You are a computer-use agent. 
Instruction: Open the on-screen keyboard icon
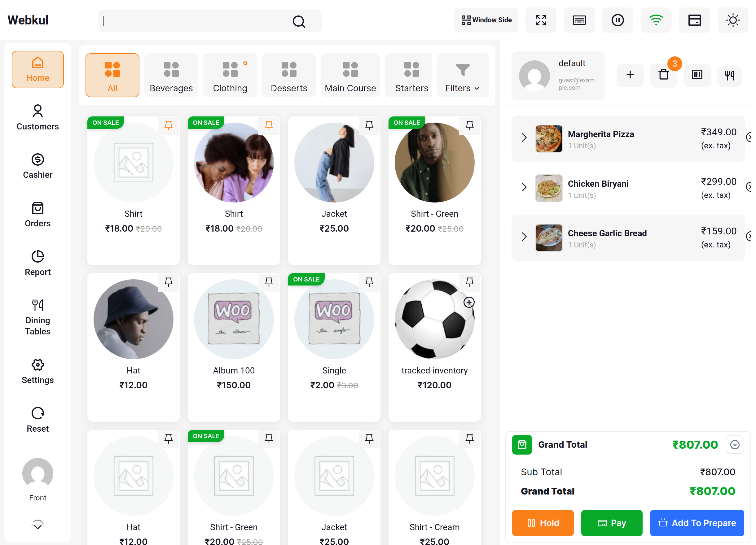(x=579, y=20)
